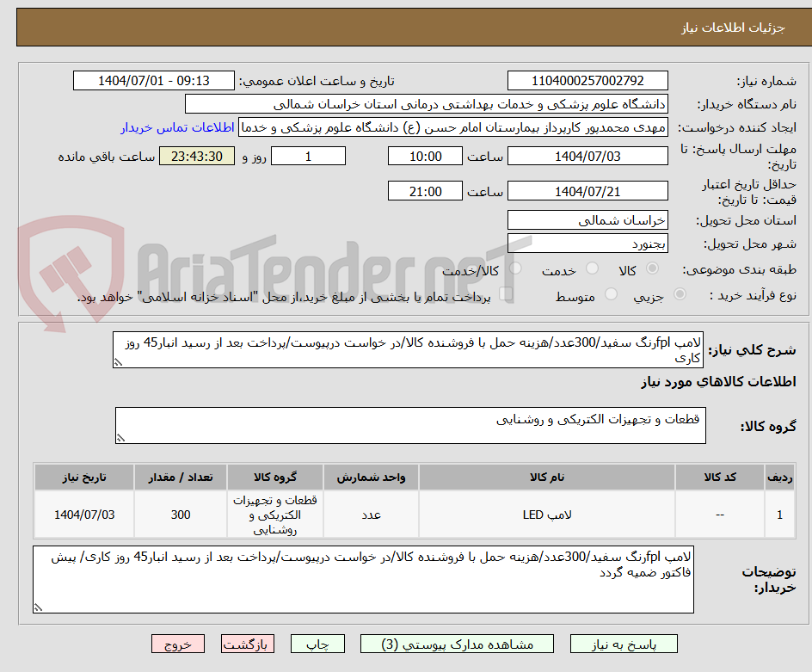The height and width of the screenshot is (672, 812).
Task: Click the remaining time countdown 23:43:30
Action: (x=196, y=156)
